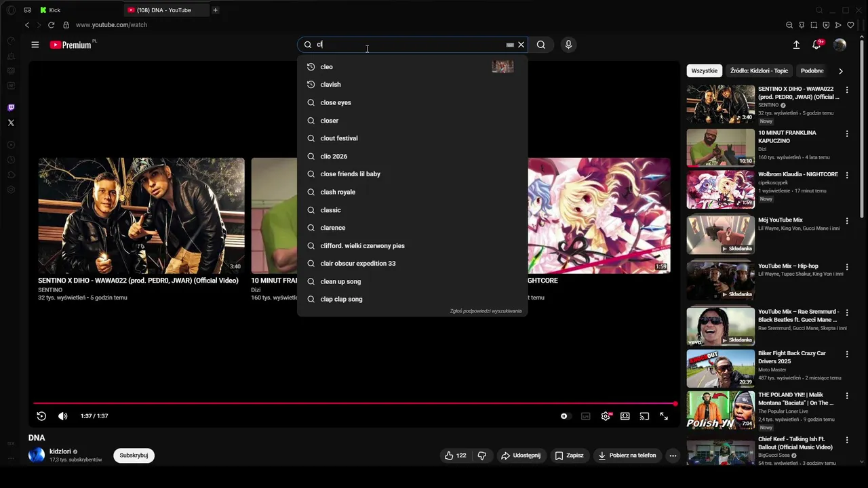Image resolution: width=868 pixels, height=488 pixels.
Task: Replay the video
Action: 41,416
